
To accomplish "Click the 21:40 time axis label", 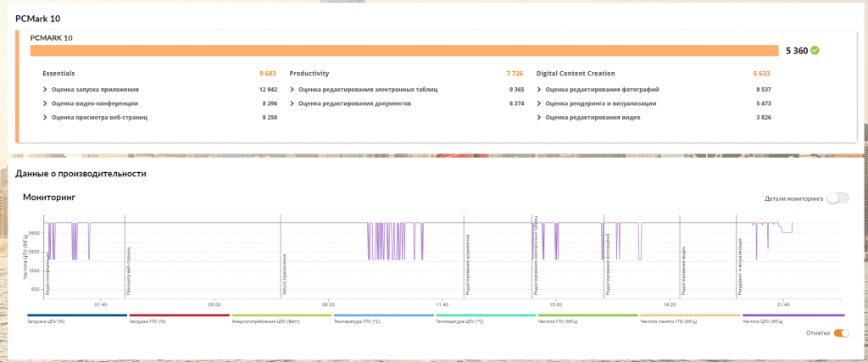I will coord(783,304).
